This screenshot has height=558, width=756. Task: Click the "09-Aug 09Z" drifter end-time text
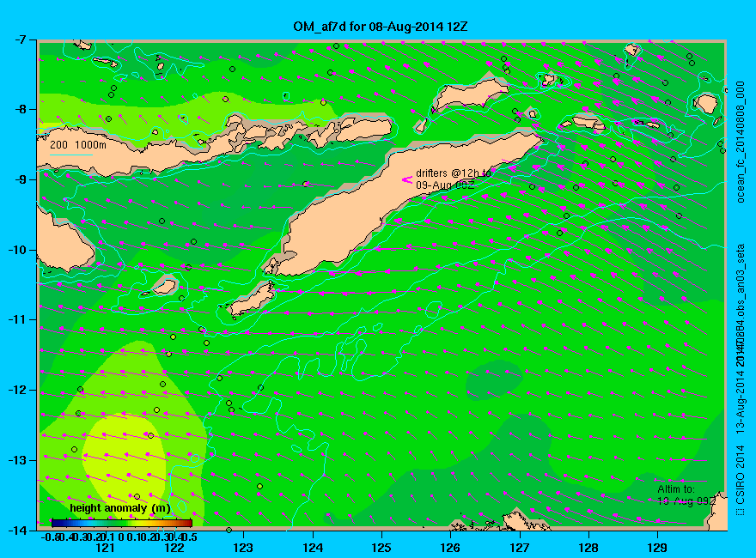click(x=444, y=185)
